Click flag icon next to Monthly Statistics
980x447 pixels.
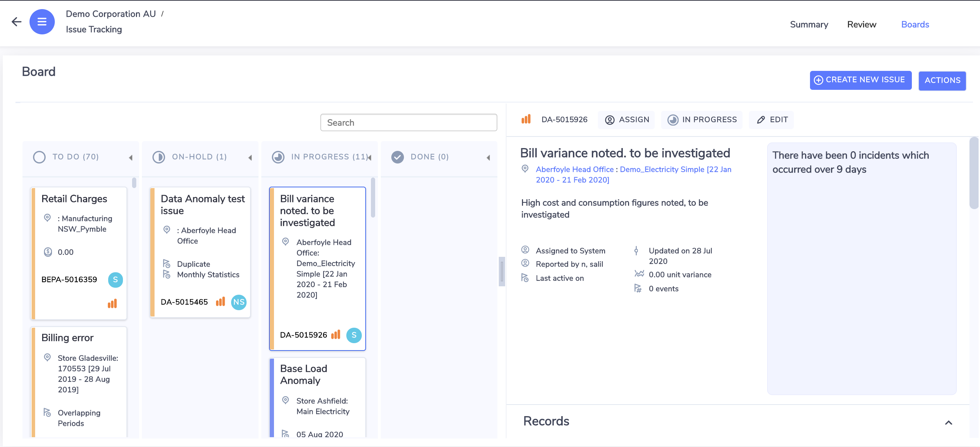(x=166, y=274)
